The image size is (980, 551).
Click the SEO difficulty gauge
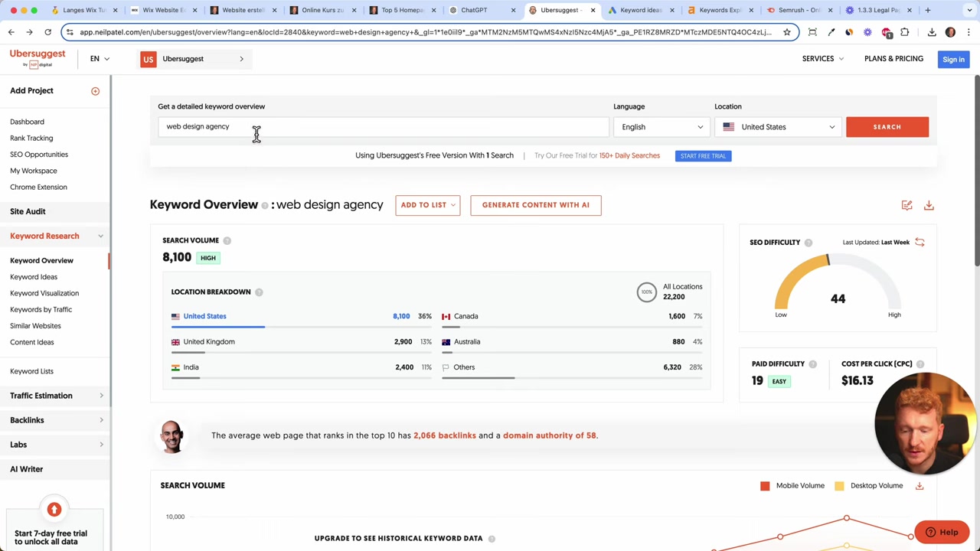click(838, 285)
